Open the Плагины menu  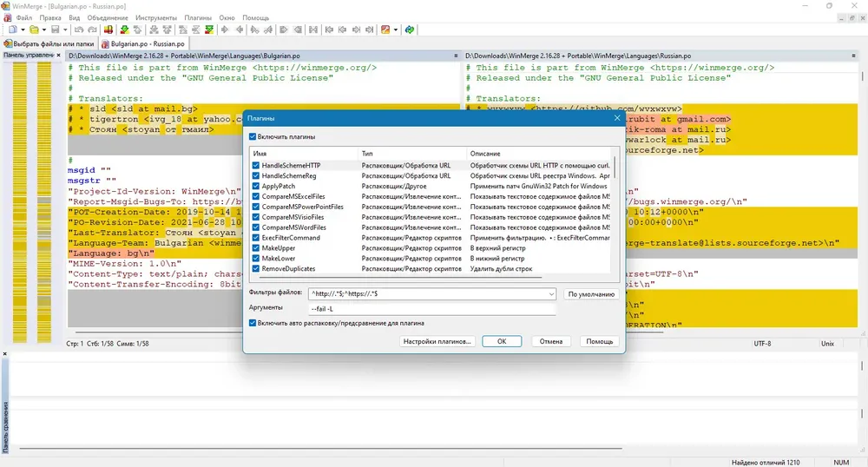pyautogui.click(x=198, y=17)
